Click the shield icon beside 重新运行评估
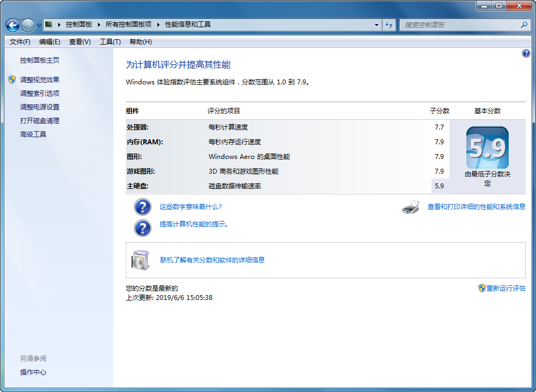The width and height of the screenshot is (536, 392). pos(482,288)
